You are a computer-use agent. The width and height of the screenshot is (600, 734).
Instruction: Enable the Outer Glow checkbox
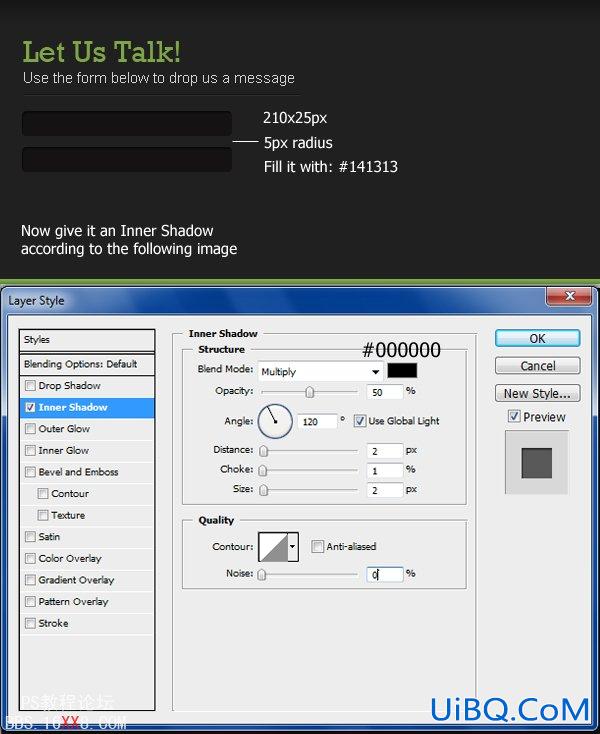coord(30,429)
